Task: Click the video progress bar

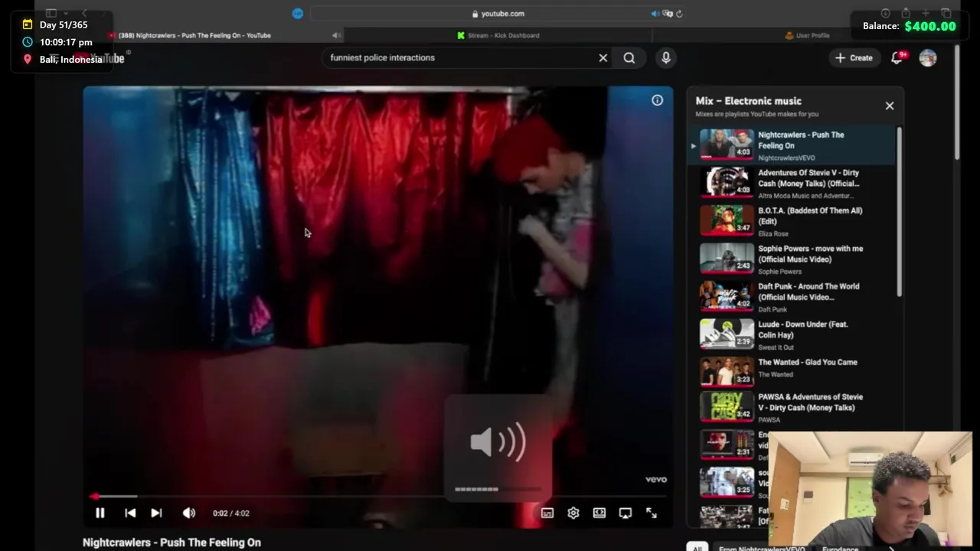Action: [x=378, y=497]
